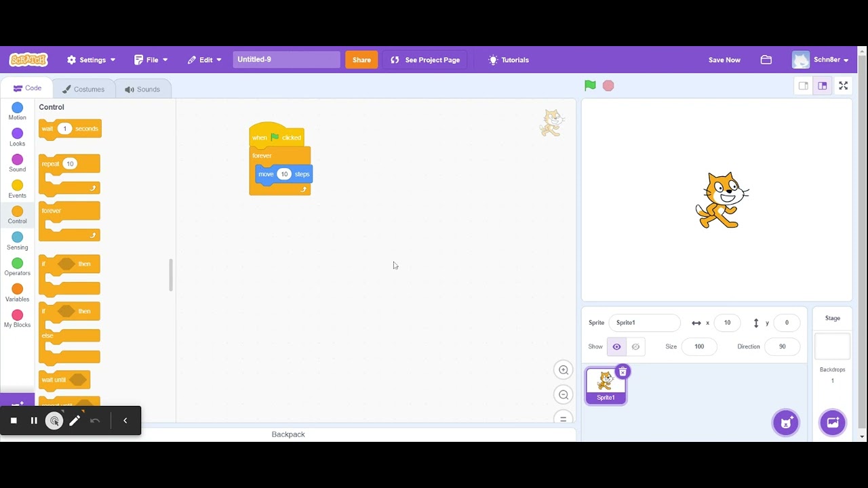This screenshot has height=488, width=868.
Task: Show the sprite with eye icon
Action: (x=616, y=346)
